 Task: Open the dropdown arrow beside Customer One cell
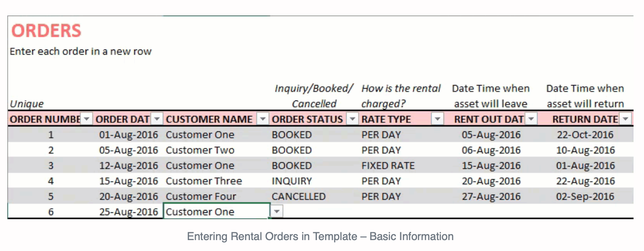[x=277, y=211]
